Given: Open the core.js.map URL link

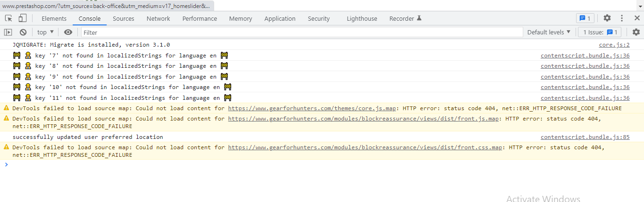Looking at the screenshot, I should 312,108.
